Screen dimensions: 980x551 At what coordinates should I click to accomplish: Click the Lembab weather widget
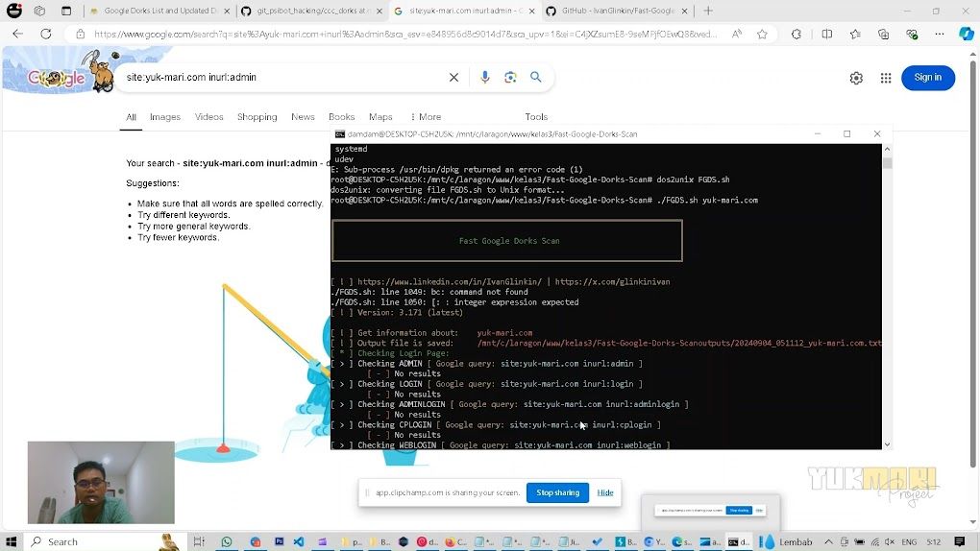(786, 541)
